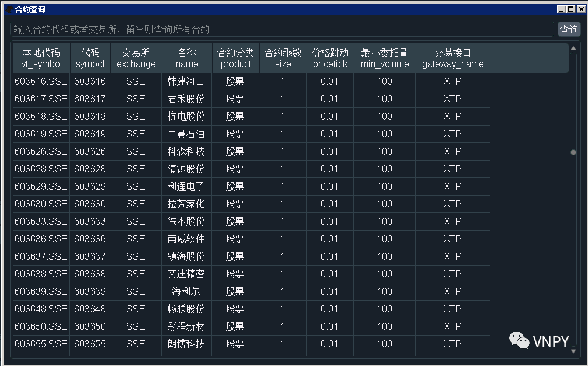The width and height of the screenshot is (588, 366).
Task: Sort by the 价格跳动 pricetick column header
Action: coord(330,57)
